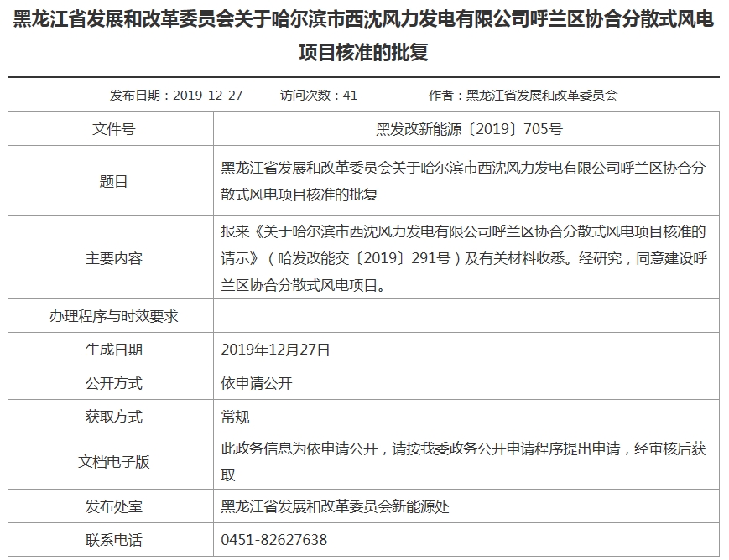Click the '公开方式' row label
Viewport: 729px width, 560px height.
(113, 383)
